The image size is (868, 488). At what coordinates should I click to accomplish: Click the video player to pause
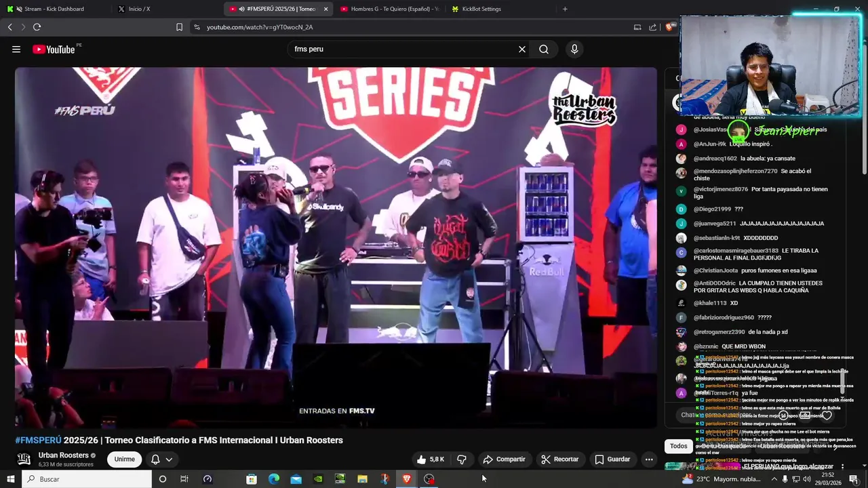pos(336,247)
